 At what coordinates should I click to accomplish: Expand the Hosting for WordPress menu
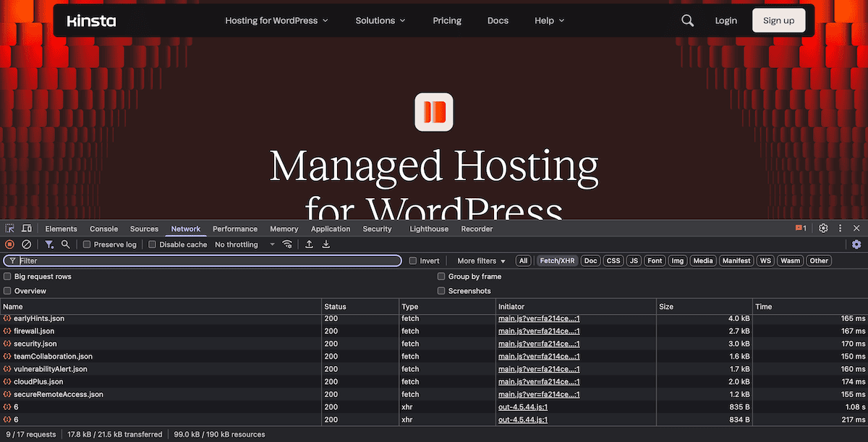276,20
